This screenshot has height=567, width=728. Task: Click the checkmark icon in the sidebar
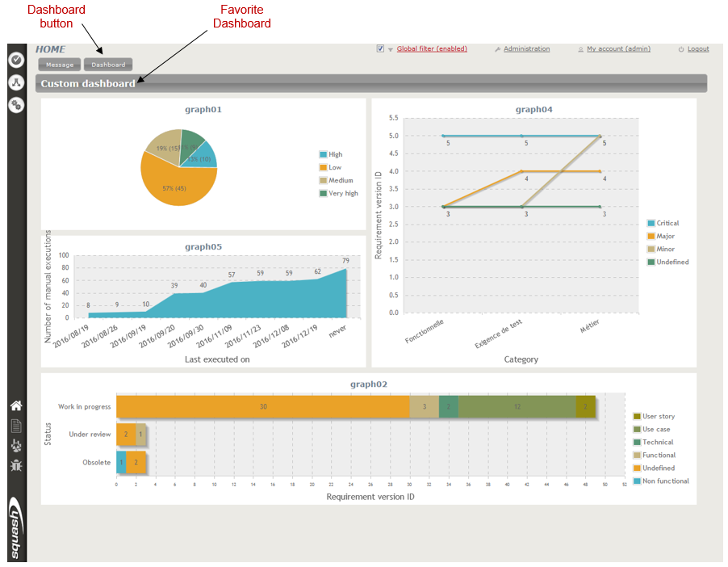(x=16, y=59)
